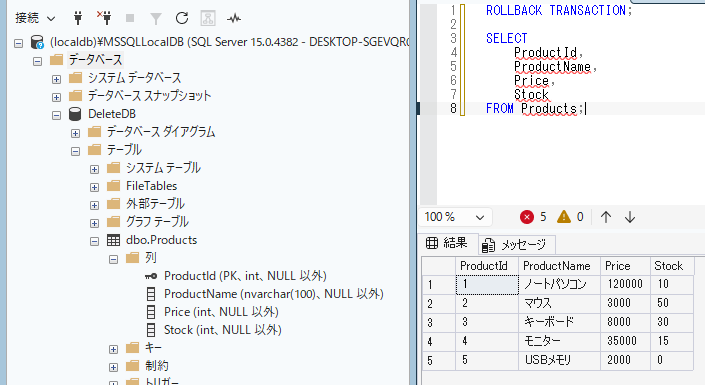The height and width of the screenshot is (385, 705).
Task: Click the red error count icon
Action: point(527,217)
